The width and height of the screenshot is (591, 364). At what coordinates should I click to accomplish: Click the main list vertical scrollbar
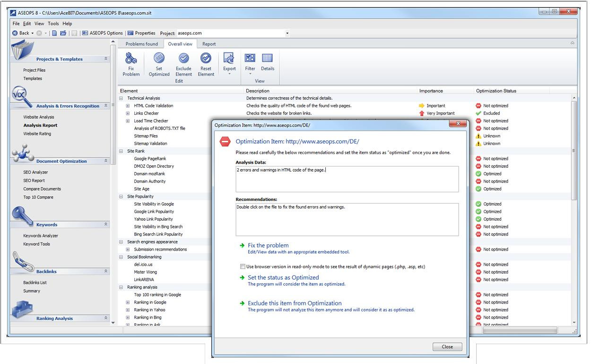click(574, 210)
